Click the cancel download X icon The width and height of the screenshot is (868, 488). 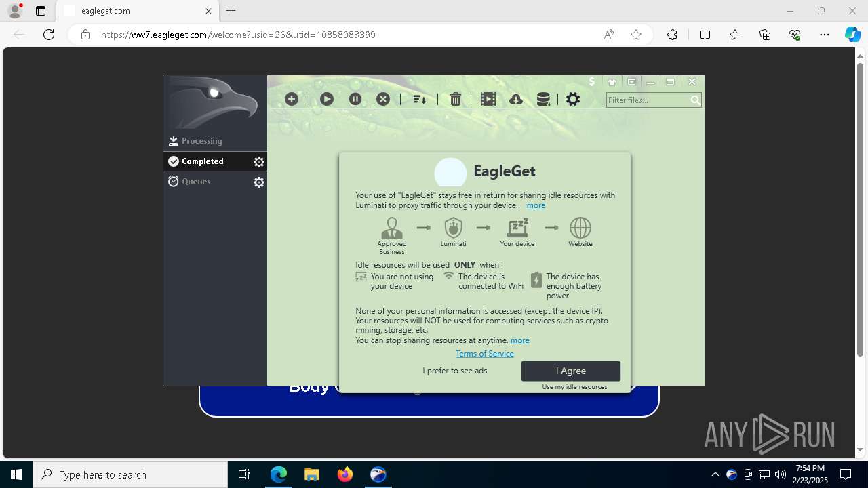[383, 99]
